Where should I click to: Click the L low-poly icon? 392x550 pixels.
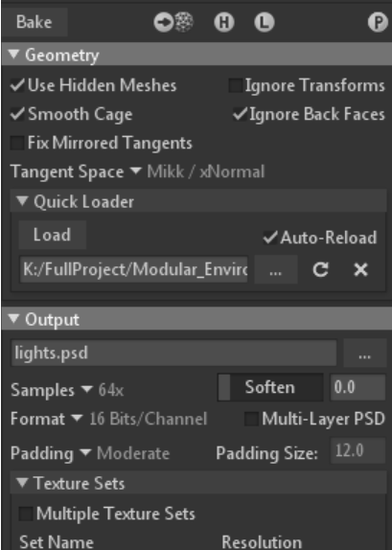coord(264,22)
